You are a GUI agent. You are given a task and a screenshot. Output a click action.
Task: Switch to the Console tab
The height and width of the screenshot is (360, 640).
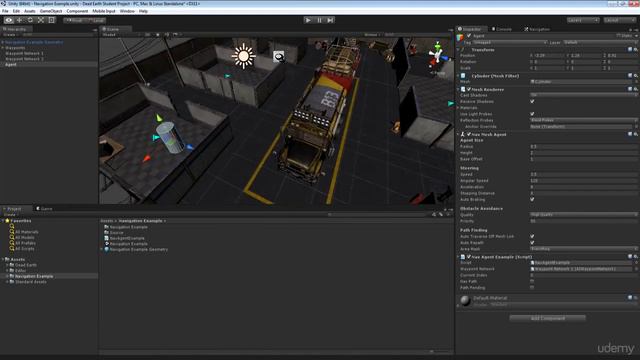tap(502, 29)
